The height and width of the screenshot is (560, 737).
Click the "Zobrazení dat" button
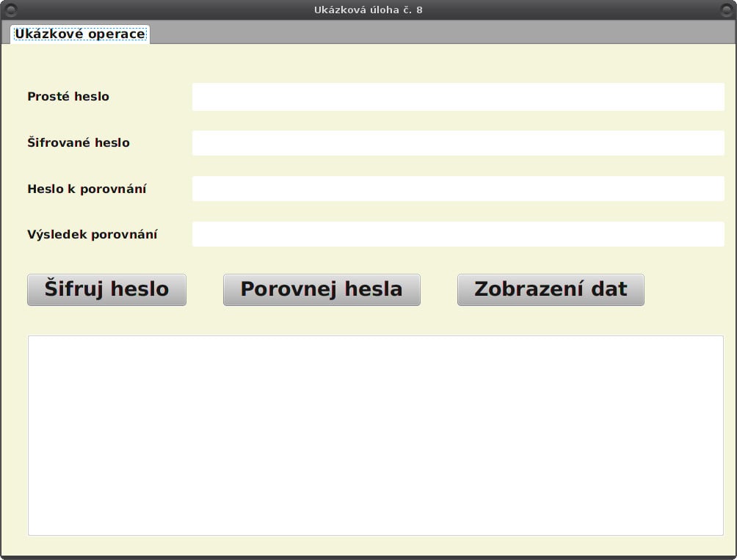550,289
